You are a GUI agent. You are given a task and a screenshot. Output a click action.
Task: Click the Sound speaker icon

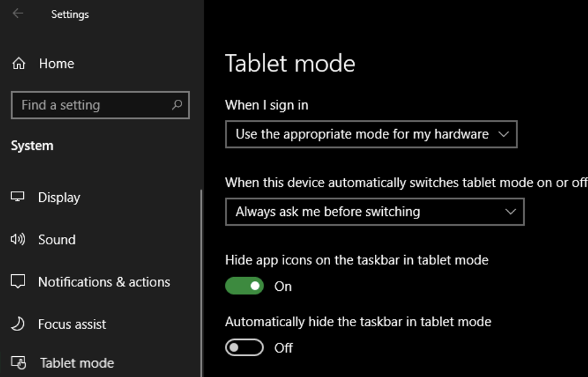[x=18, y=239]
